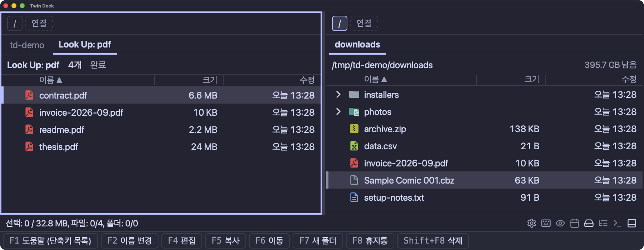Select thesis.pdf file name
Image resolution: width=644 pixels, height=250 pixels.
(58, 147)
